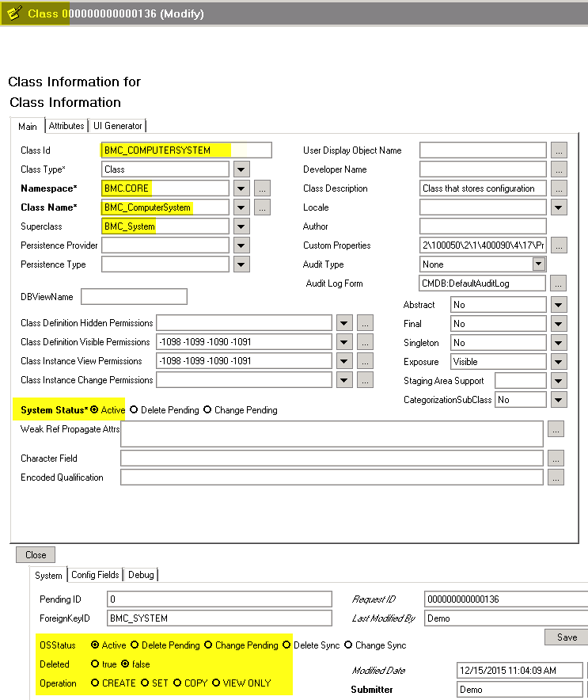
Task: Expand the Namespace dropdown arrow
Action: [x=241, y=188]
